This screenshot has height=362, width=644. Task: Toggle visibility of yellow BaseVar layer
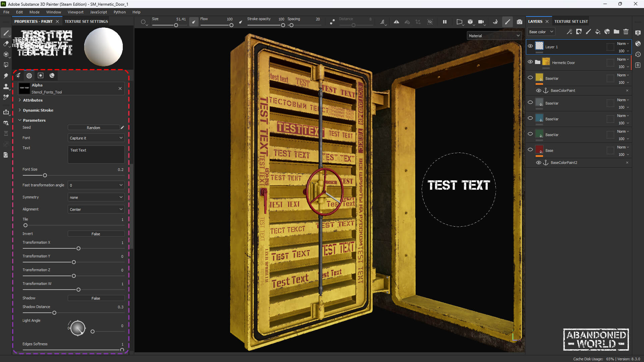(x=530, y=78)
